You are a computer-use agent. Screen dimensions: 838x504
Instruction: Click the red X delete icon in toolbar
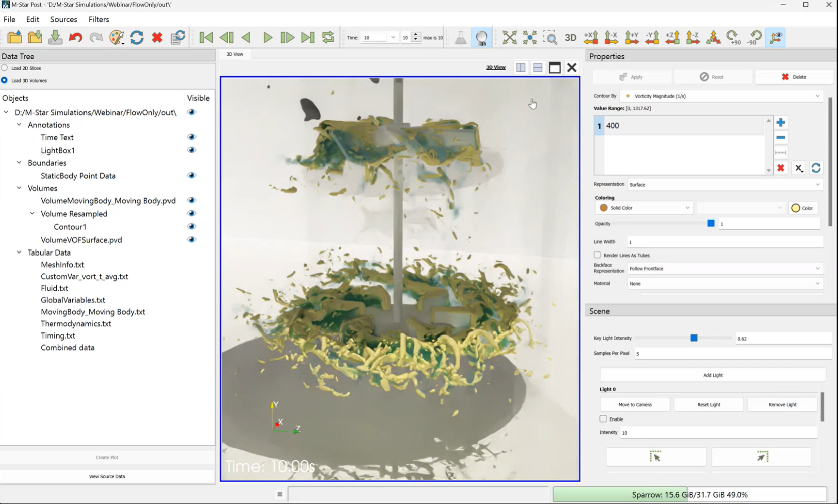(x=157, y=37)
